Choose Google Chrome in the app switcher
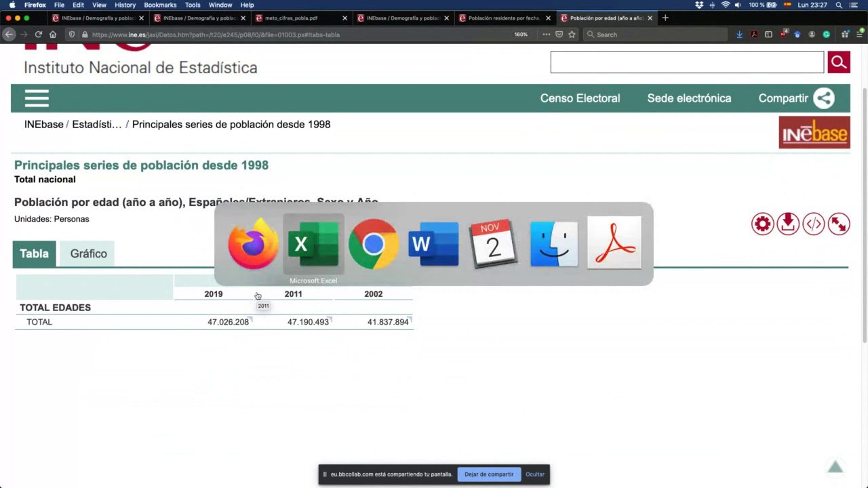The image size is (868, 488). pos(373,244)
